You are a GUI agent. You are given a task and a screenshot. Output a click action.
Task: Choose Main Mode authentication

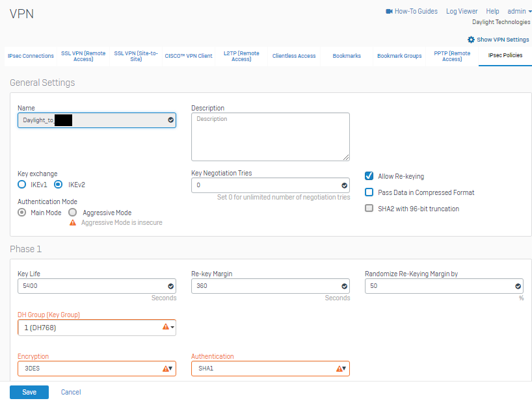[x=21, y=213]
